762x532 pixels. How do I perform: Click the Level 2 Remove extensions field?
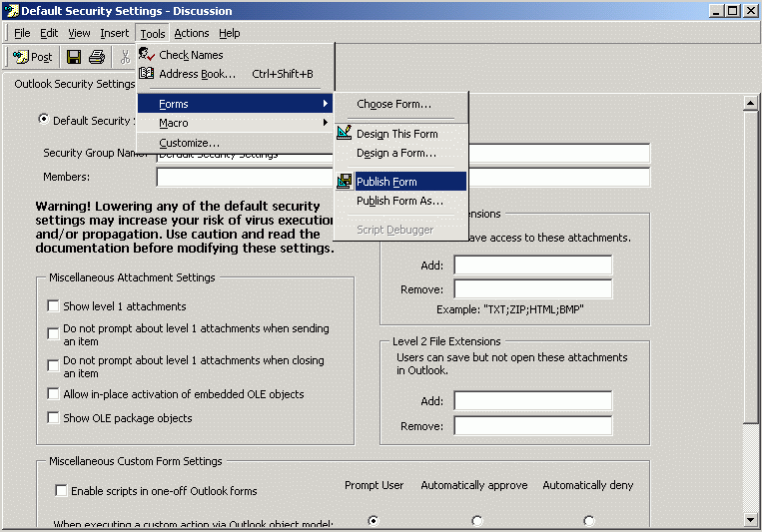533,425
